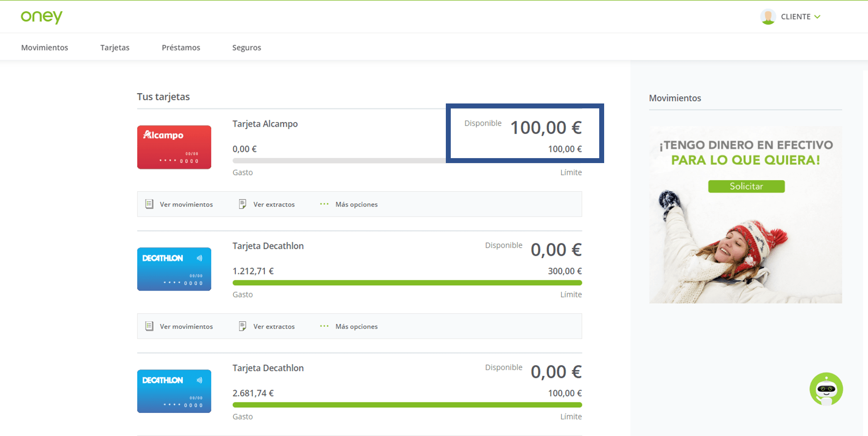Viewport: 868px width, 436px height.
Task: Click the Decathlon card with 2.681,74 € spent
Action: 174,391
